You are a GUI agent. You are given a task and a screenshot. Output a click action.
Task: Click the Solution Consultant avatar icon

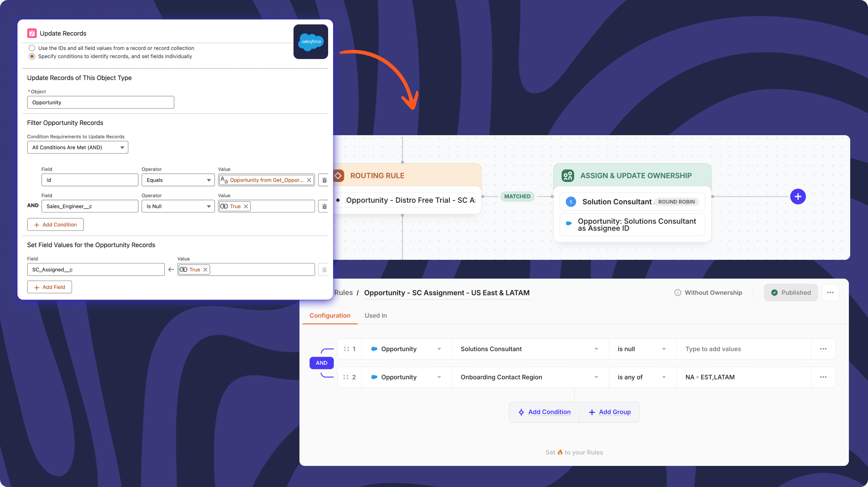point(571,202)
